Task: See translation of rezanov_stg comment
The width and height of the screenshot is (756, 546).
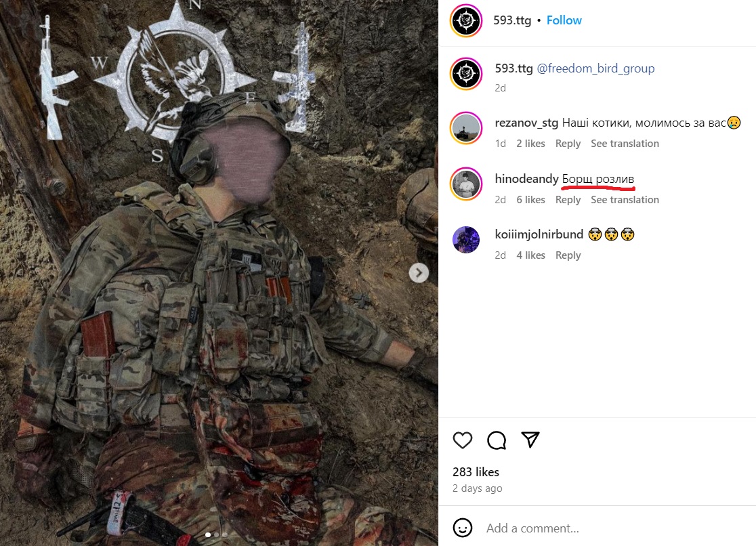Action: (x=625, y=144)
